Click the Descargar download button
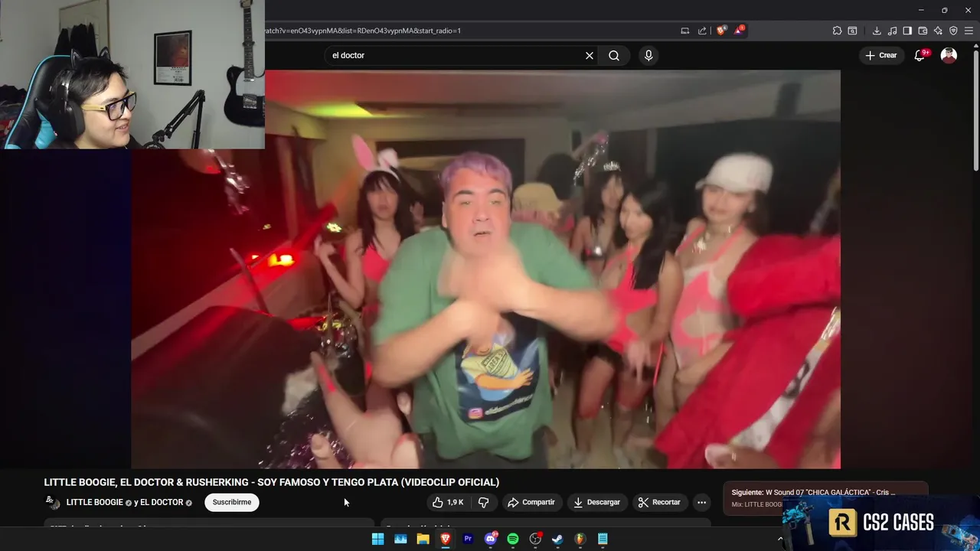This screenshot has height=551, width=980. pyautogui.click(x=597, y=502)
